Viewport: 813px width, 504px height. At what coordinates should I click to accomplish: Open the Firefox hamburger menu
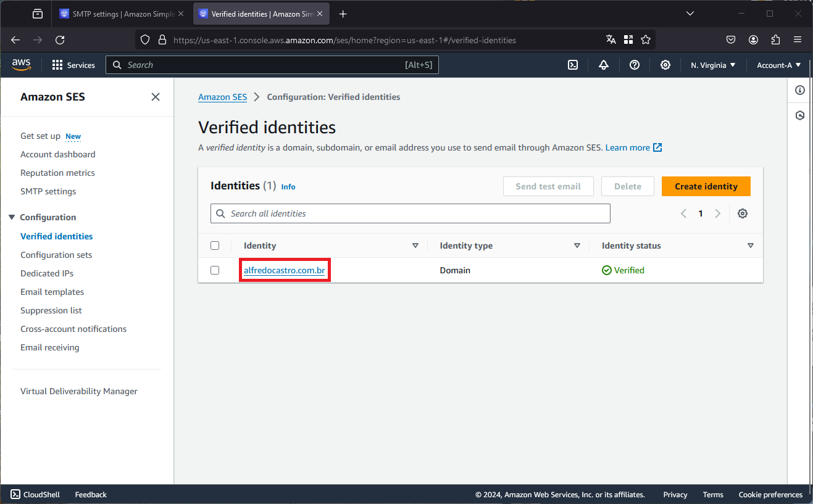pyautogui.click(x=798, y=39)
